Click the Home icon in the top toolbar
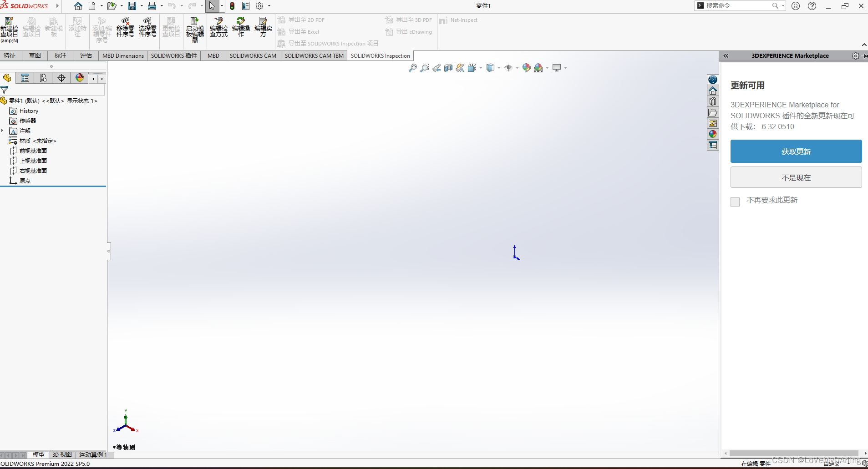 78,6
